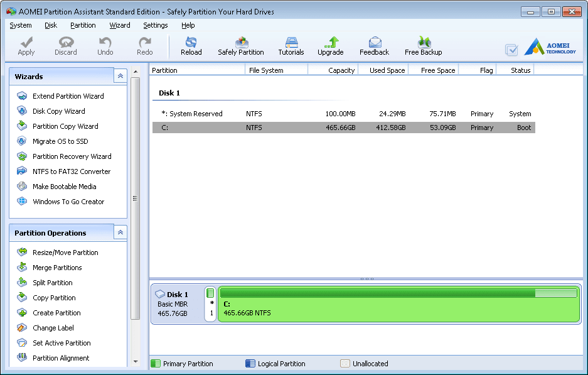
Task: Open the Partition menu
Action: click(x=83, y=25)
